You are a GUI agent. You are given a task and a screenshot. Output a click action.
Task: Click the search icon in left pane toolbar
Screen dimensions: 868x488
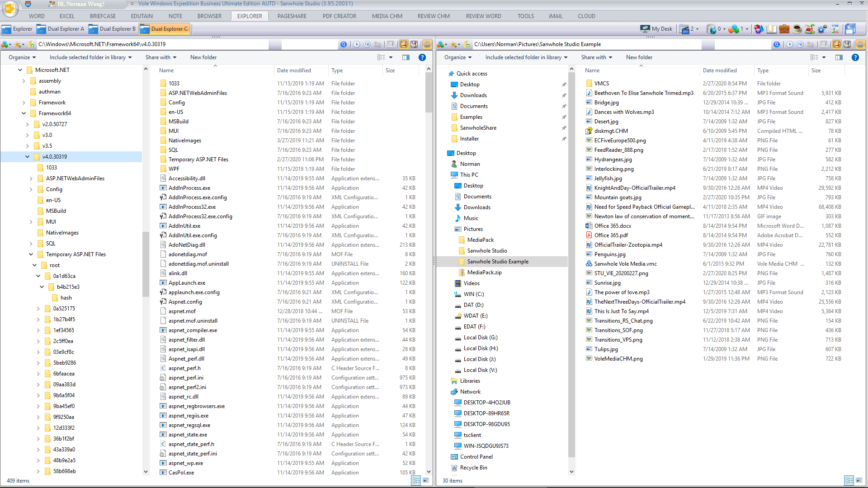pyautogui.click(x=344, y=44)
